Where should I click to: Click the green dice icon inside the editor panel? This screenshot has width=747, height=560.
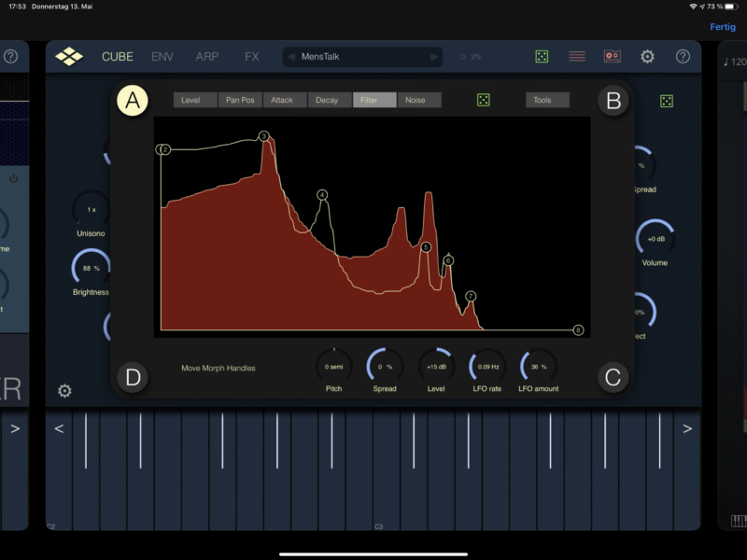coord(483,100)
